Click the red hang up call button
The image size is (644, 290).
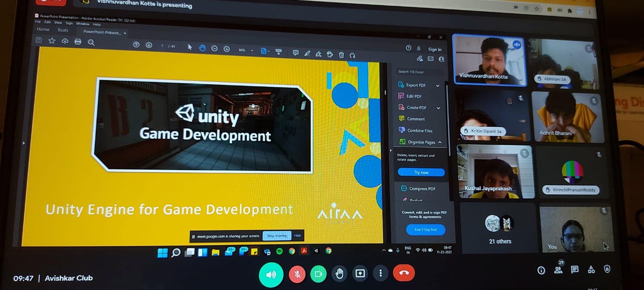[404, 273]
